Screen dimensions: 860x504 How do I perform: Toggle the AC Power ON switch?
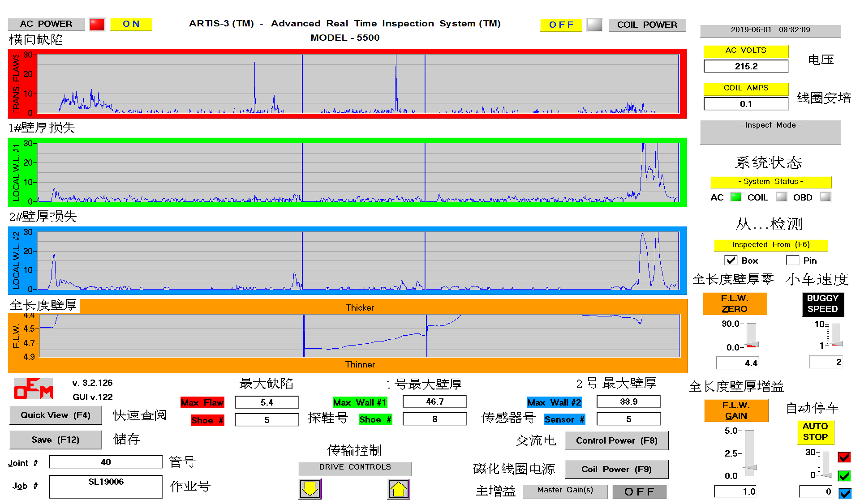point(131,24)
